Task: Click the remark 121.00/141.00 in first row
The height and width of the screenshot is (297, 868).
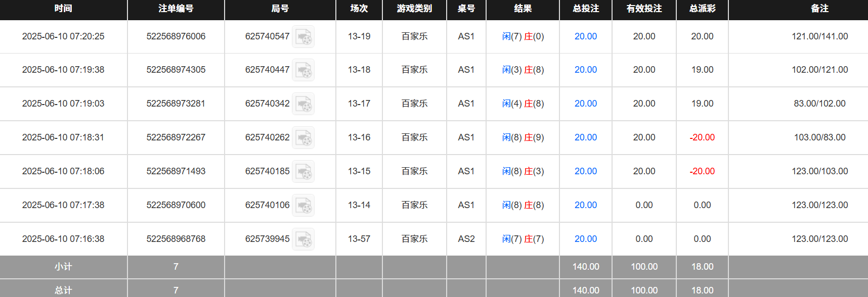Action: [x=819, y=36]
